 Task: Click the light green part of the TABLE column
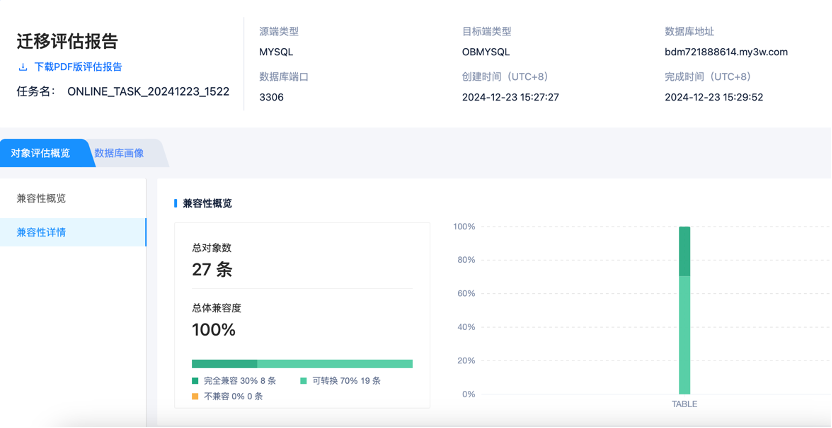(684, 335)
